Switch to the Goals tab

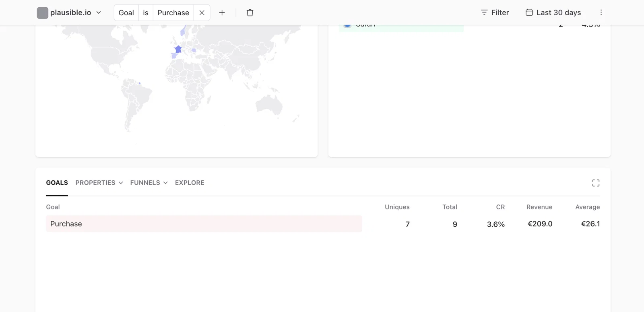pyautogui.click(x=57, y=183)
